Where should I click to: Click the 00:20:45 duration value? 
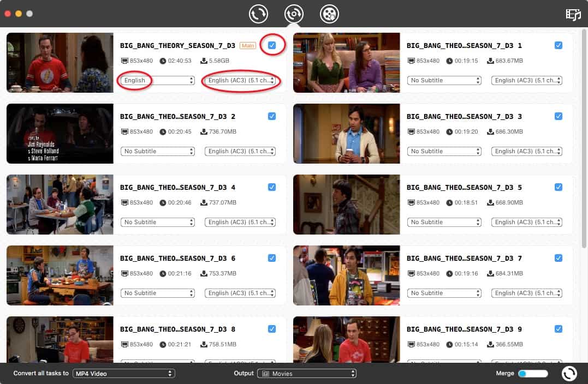tap(180, 131)
